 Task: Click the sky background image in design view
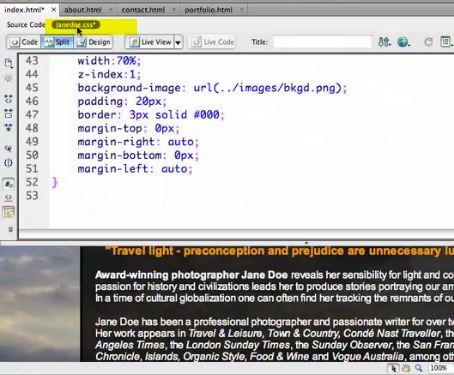pos(40,304)
